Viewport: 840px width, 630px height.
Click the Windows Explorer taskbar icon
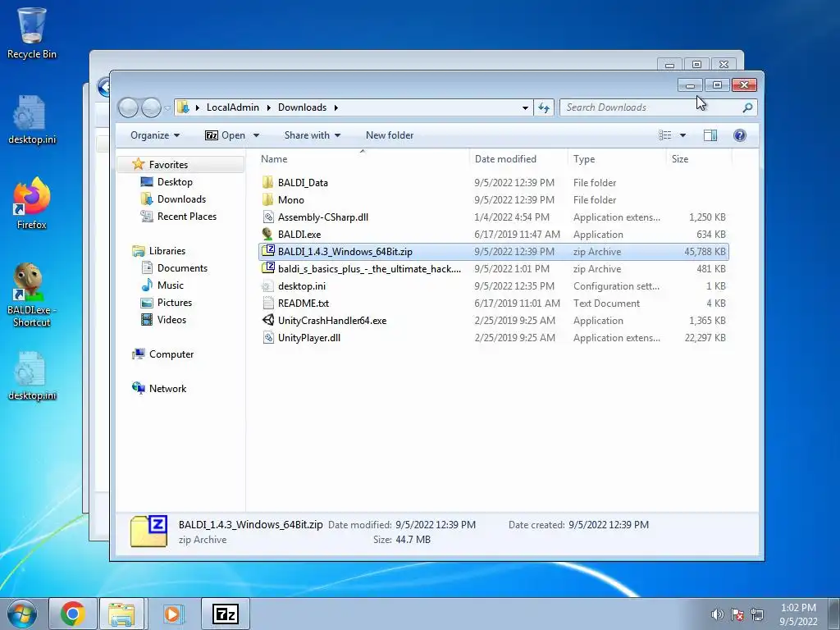pyautogui.click(x=121, y=614)
